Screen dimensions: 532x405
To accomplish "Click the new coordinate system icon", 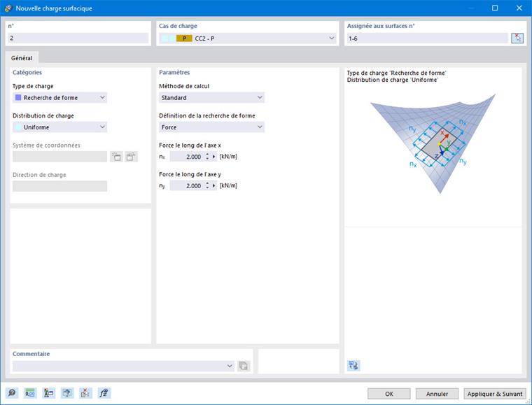I will 116,157.
